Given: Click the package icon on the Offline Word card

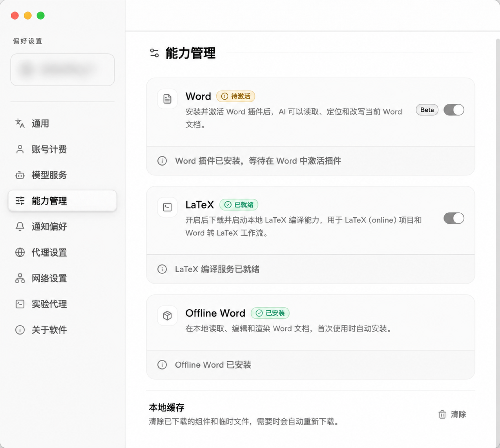Looking at the screenshot, I should (x=167, y=316).
